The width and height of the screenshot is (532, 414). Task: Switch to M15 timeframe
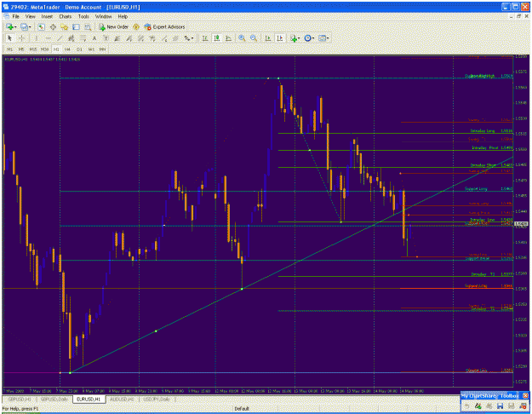coord(33,49)
